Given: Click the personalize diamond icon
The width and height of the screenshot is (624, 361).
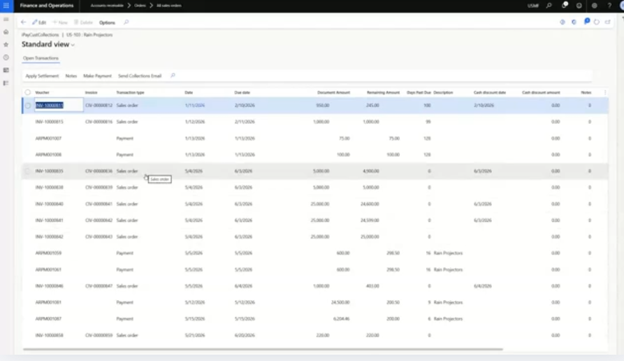Looking at the screenshot, I should tap(562, 22).
